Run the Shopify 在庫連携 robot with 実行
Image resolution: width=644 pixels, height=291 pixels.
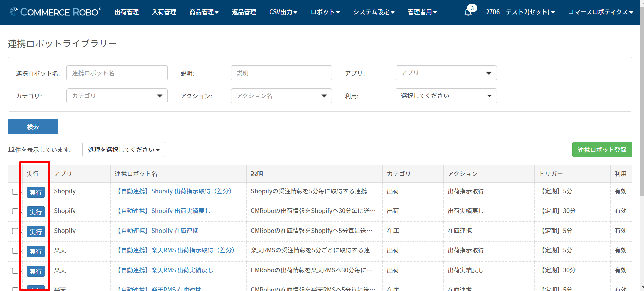(x=36, y=232)
